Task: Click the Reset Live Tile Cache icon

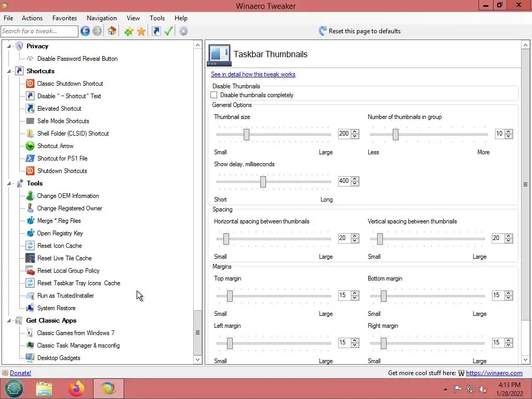Action: tap(30, 258)
